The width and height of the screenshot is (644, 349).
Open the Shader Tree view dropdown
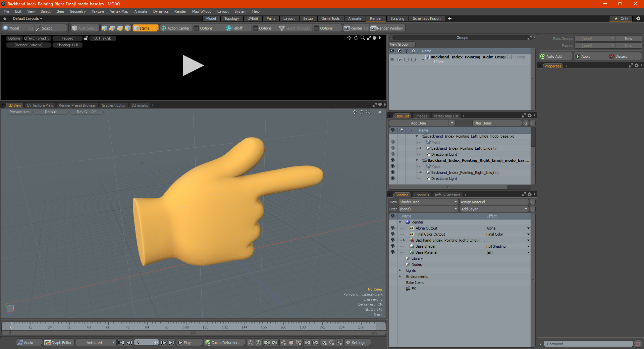pos(428,202)
